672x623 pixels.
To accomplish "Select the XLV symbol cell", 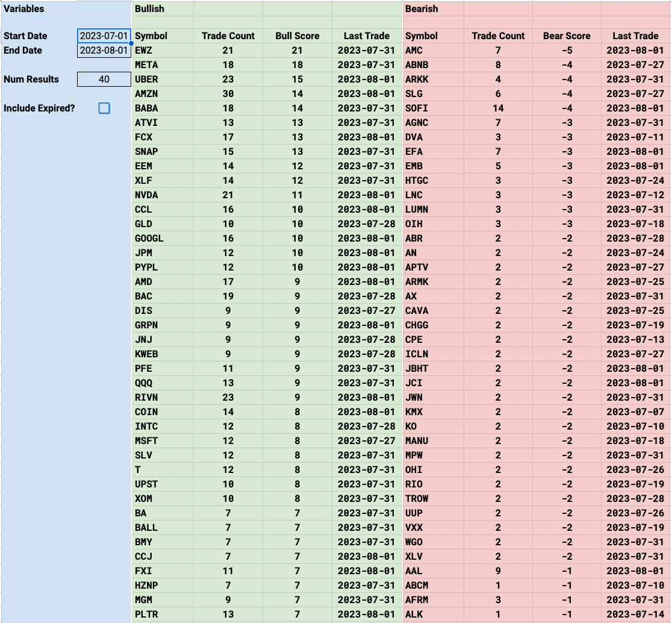I will 434,557.
